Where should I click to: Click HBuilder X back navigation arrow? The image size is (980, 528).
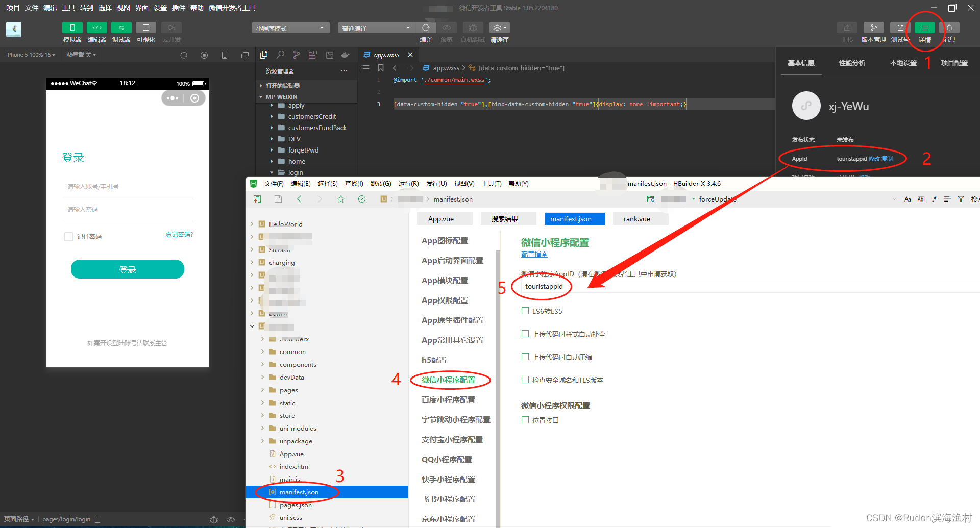[x=300, y=199]
